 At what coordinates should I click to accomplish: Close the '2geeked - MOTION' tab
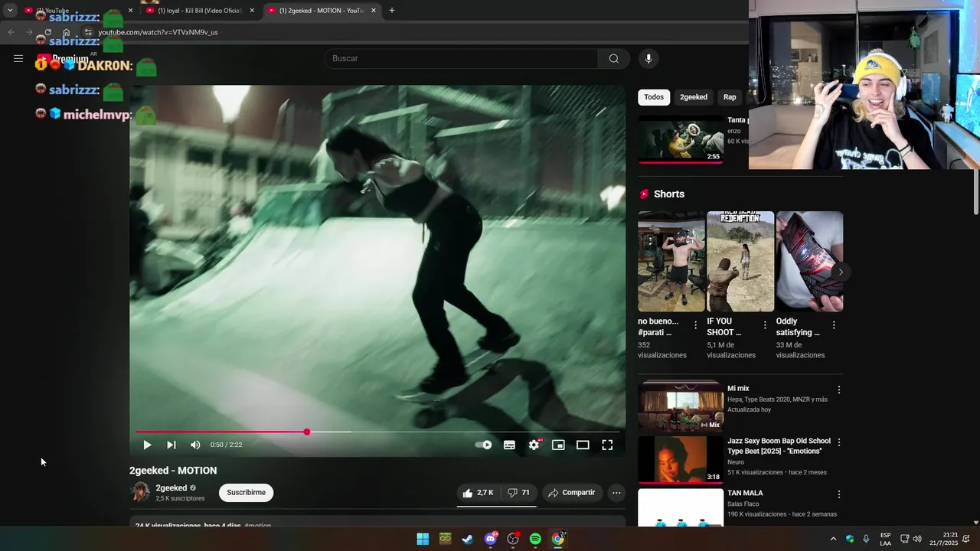tap(374, 11)
